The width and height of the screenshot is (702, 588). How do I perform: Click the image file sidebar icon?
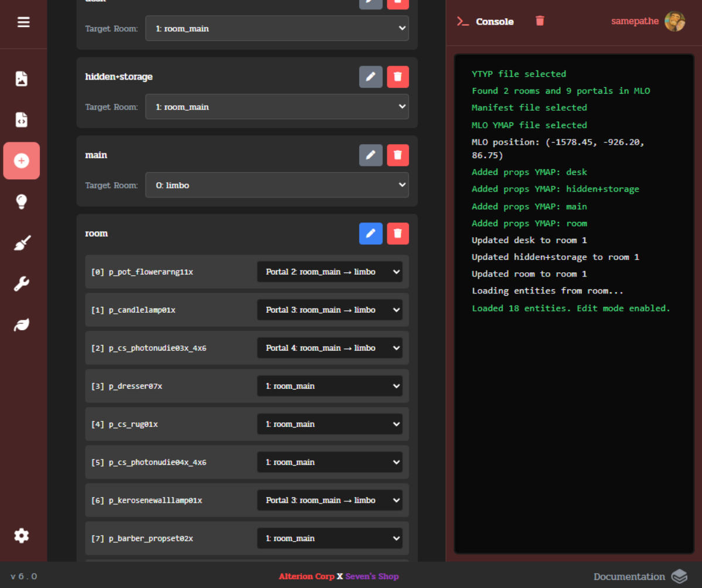click(22, 78)
